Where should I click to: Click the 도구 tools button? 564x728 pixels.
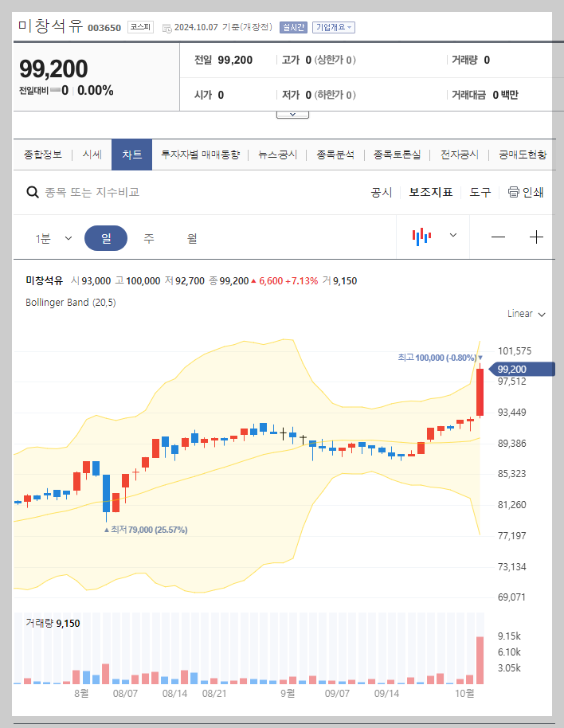point(479,192)
